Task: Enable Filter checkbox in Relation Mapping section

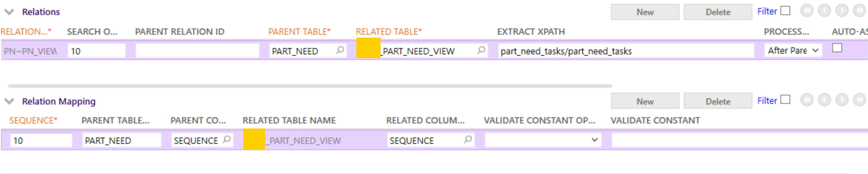Action: point(786,100)
